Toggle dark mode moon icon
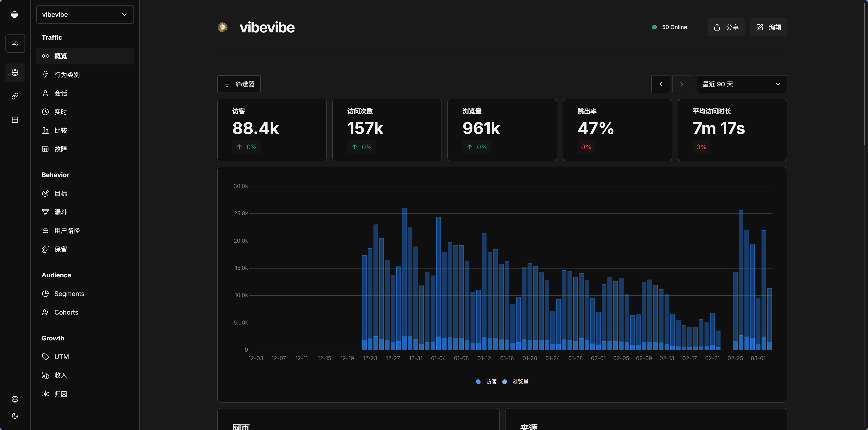This screenshot has height=430, width=868. pyautogui.click(x=15, y=415)
